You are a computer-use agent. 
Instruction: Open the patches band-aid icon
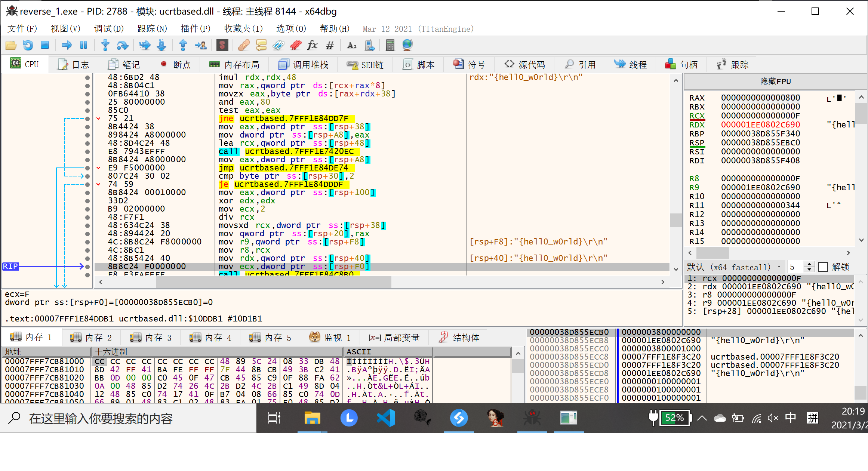244,46
